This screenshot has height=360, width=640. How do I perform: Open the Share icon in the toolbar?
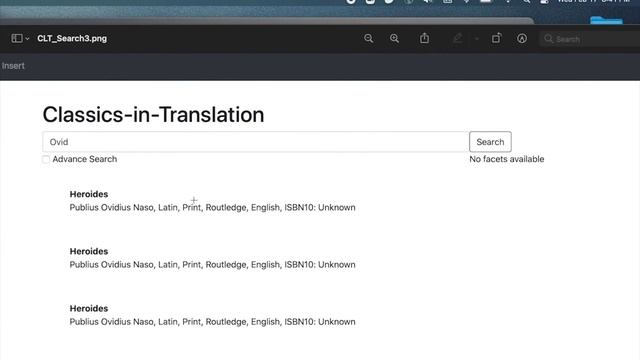point(424,38)
